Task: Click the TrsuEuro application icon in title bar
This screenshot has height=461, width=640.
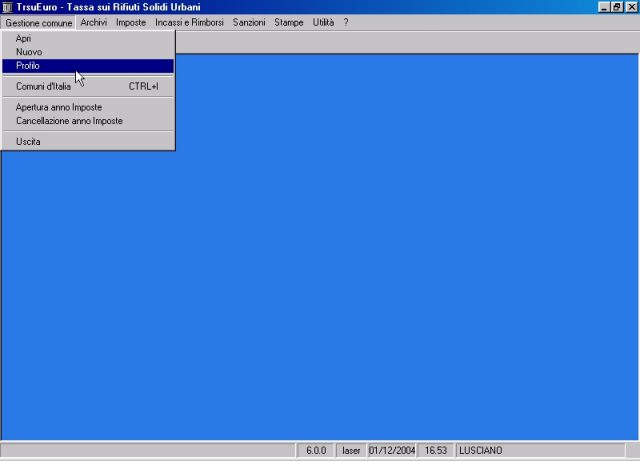Action: [x=7, y=7]
